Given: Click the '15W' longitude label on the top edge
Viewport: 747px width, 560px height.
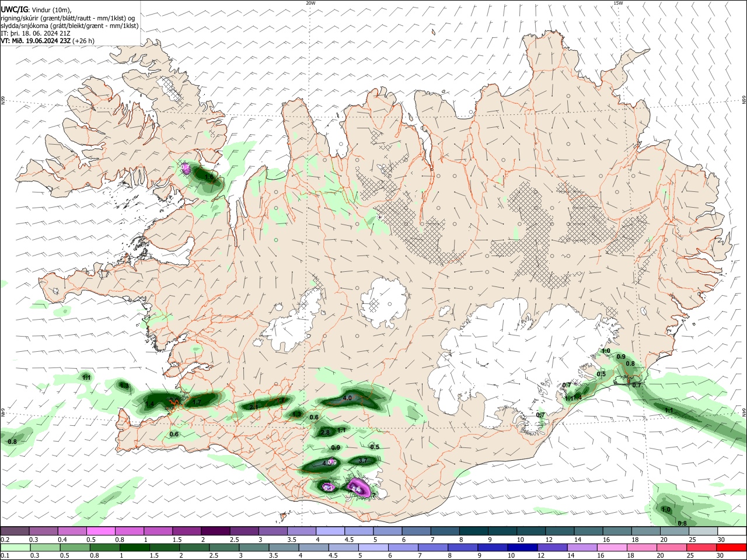Looking at the screenshot, I should tap(618, 3).
